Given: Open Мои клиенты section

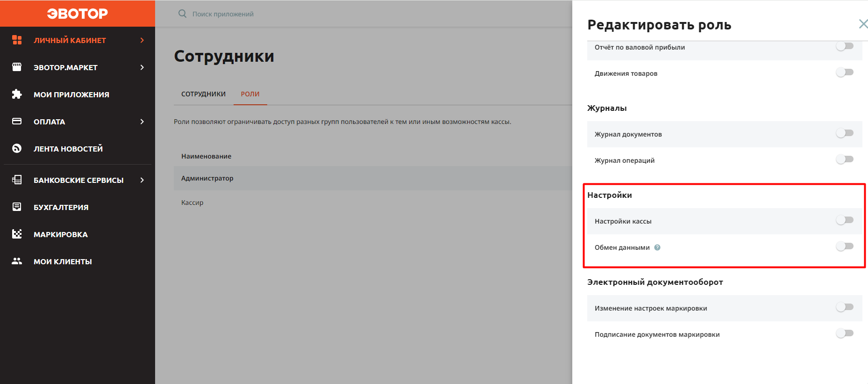Looking at the screenshot, I should pos(78,261).
